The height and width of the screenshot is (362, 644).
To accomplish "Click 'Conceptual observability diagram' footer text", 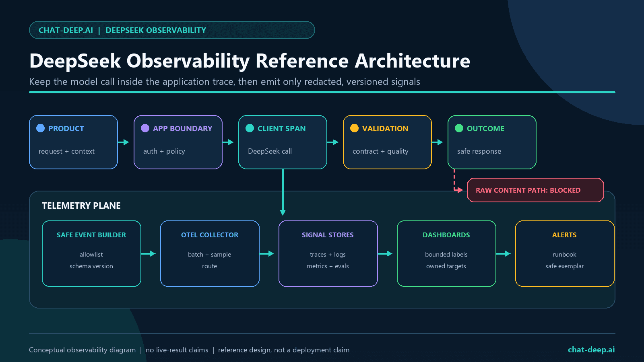I will tap(82, 350).
